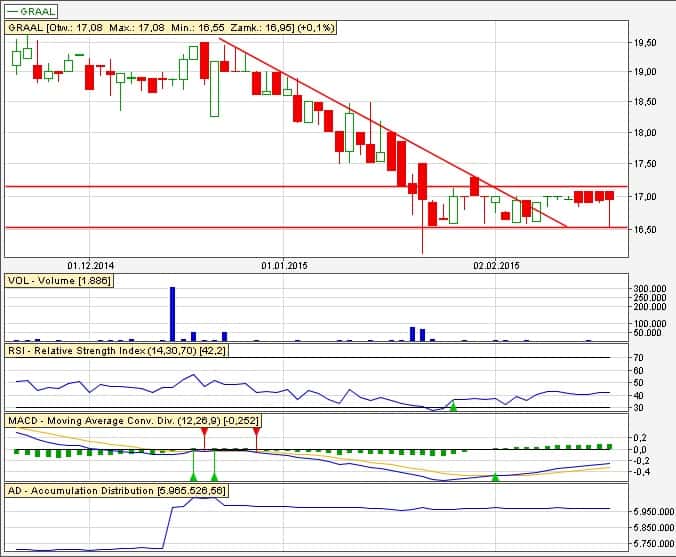This screenshot has height=557, width=676.
Task: Click the 19,50 price axis label
Action: pyautogui.click(x=645, y=43)
